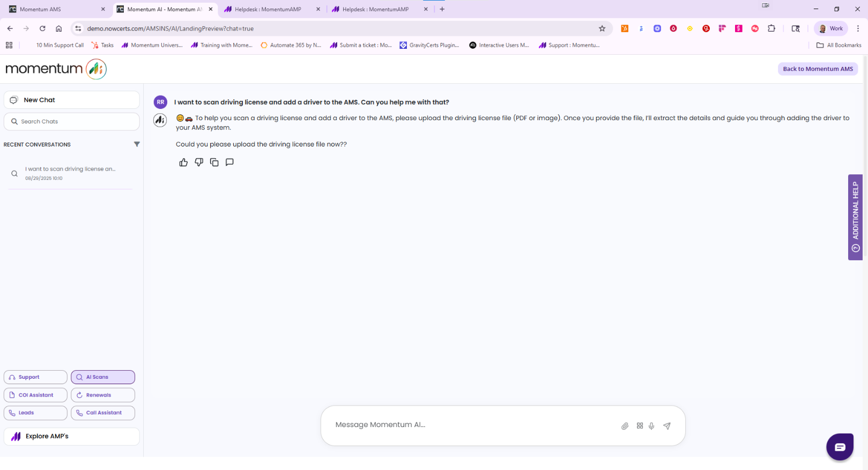Send message with paper plane icon
The image size is (868, 470).
point(667,425)
